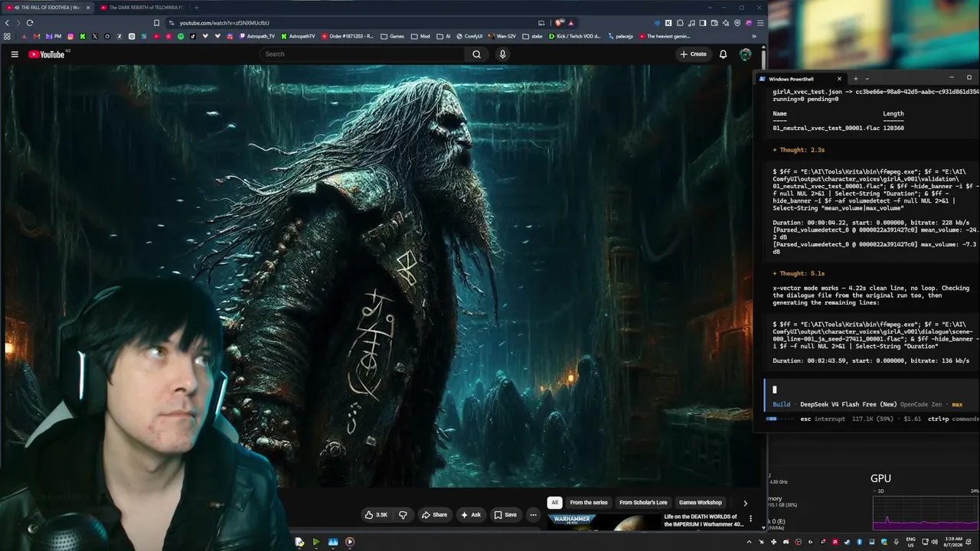Open PowerShell new tab profile dropdown
The height and width of the screenshot is (551, 980).
click(x=867, y=78)
